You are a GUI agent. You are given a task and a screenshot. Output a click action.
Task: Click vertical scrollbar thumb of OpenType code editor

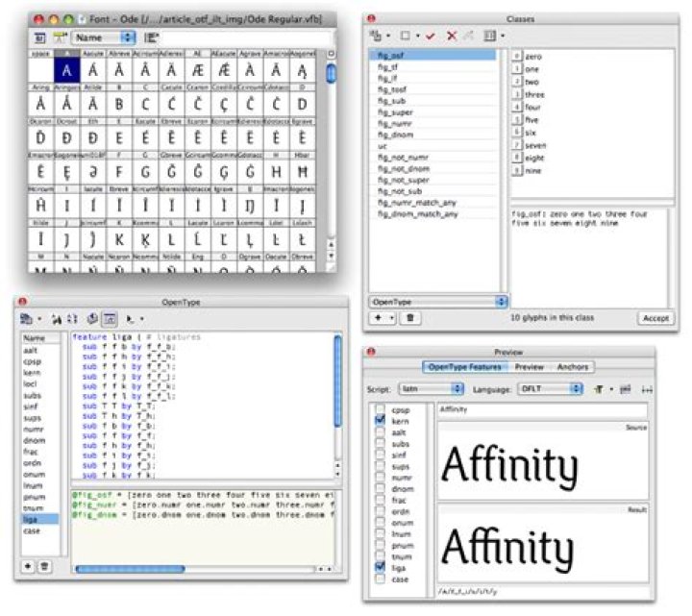point(337,382)
